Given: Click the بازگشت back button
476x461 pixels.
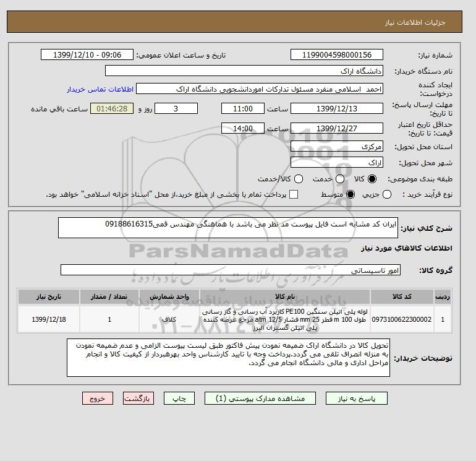Looking at the screenshot, I should (138, 398).
